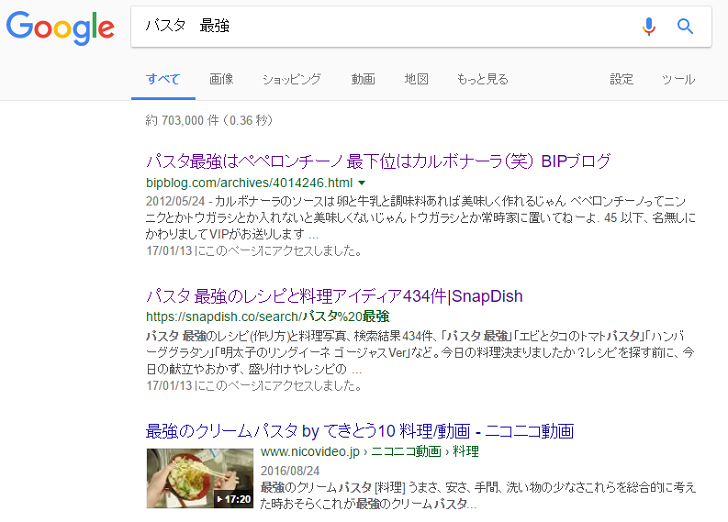Screen dimensions: 728x522
Task: Switch to the 動画 tab
Action: click(x=363, y=79)
